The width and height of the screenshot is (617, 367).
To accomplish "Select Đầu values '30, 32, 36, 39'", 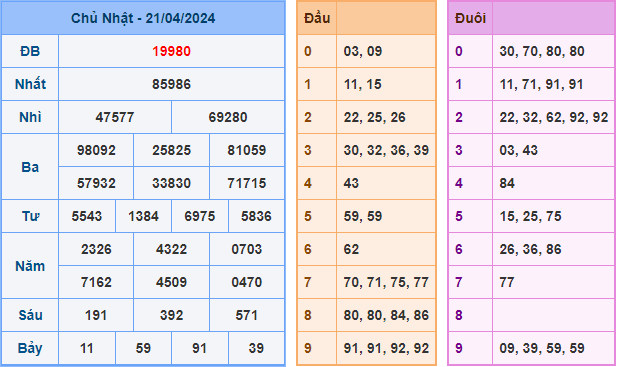I will (x=386, y=150).
